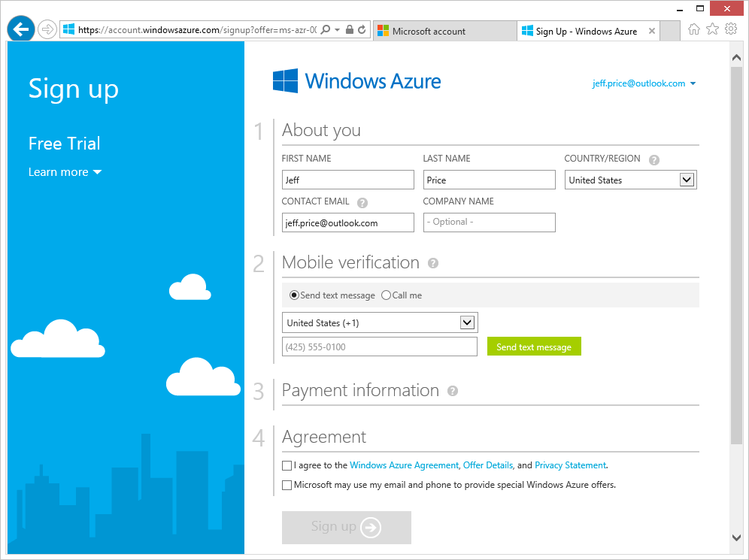Click help icon beside Payment information
Image resolution: width=749 pixels, height=560 pixels.
(453, 391)
